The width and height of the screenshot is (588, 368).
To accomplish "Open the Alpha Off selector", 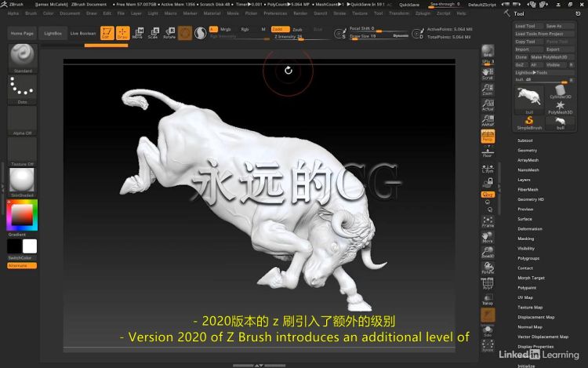I will [x=23, y=121].
